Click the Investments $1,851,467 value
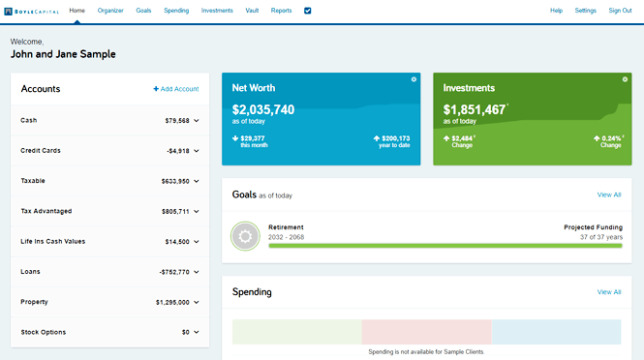The image size is (644, 360). pyautogui.click(x=474, y=109)
